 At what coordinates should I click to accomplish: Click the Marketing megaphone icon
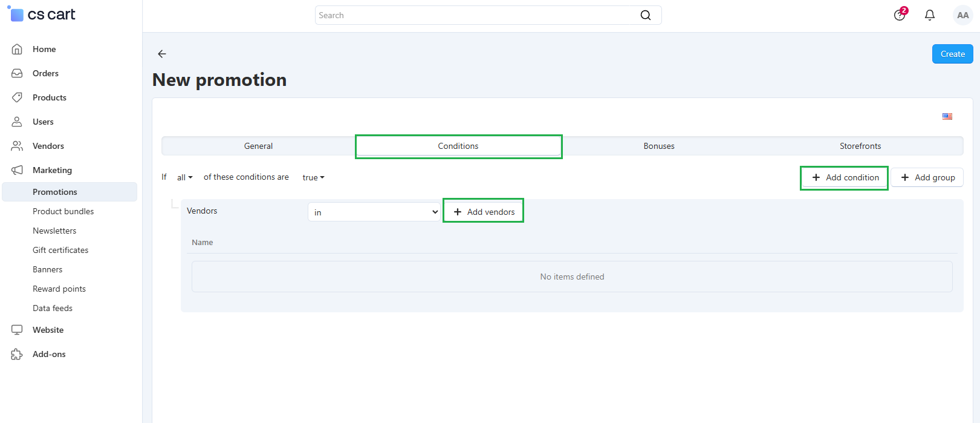17,170
